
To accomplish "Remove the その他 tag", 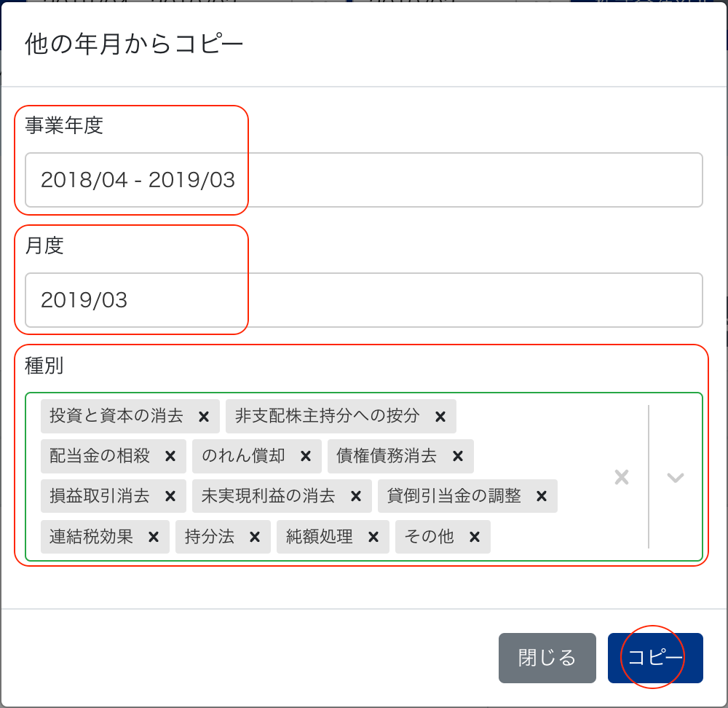I will point(475,538).
